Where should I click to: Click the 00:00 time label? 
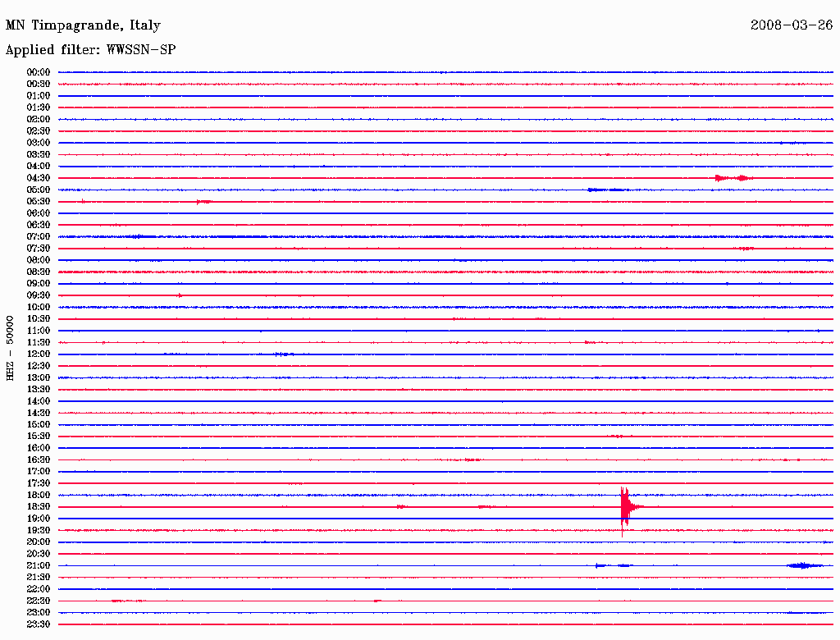(39, 72)
